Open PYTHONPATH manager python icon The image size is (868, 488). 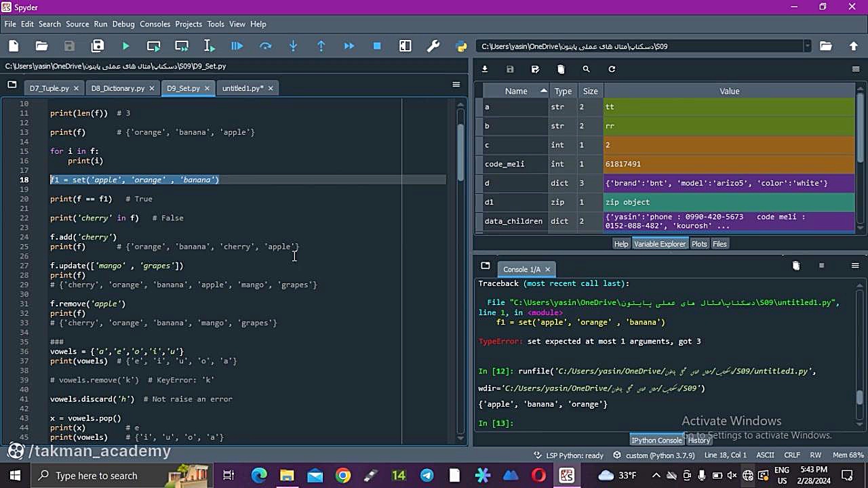coord(461,46)
